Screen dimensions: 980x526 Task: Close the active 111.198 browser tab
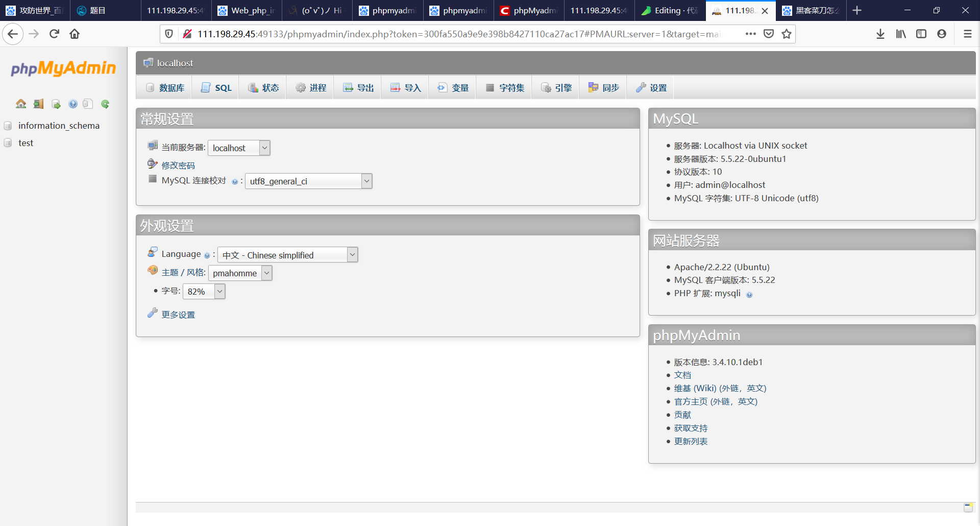(x=765, y=11)
